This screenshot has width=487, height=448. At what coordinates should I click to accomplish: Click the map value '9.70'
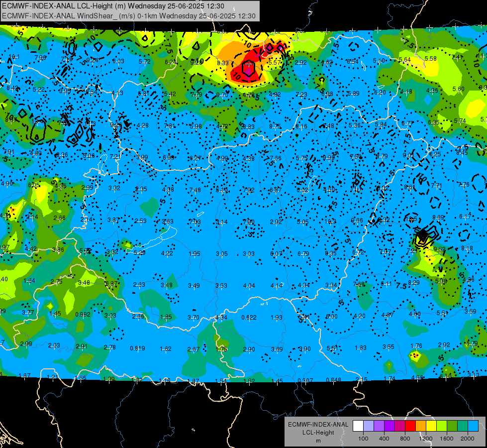click(222, 95)
